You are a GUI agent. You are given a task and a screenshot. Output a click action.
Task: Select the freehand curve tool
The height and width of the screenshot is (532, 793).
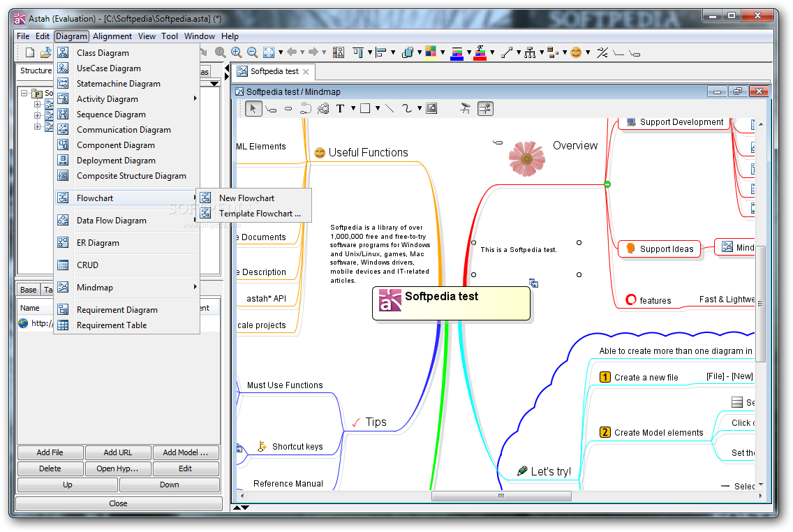[x=406, y=109]
